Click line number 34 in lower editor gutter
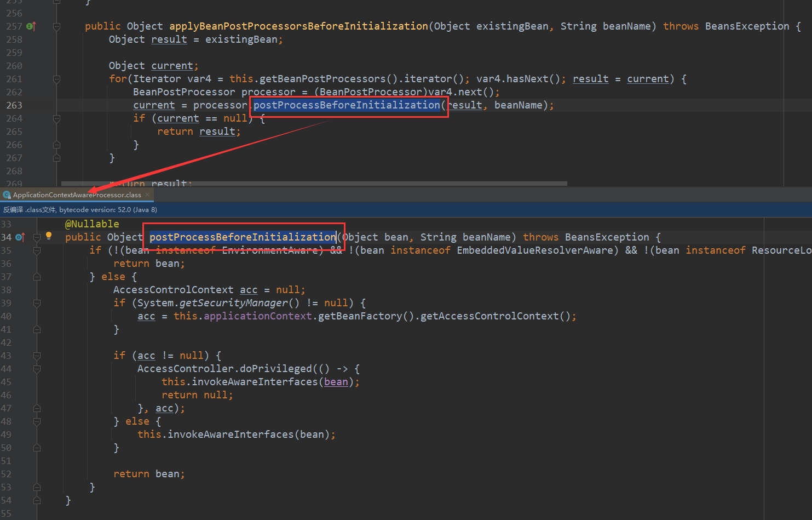This screenshot has height=520, width=812. coord(6,237)
